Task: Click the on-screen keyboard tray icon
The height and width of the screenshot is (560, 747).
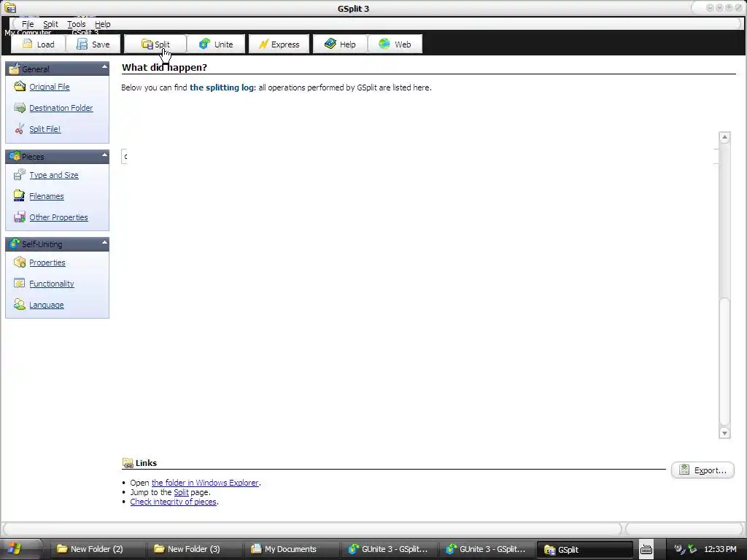Action: tap(646, 550)
